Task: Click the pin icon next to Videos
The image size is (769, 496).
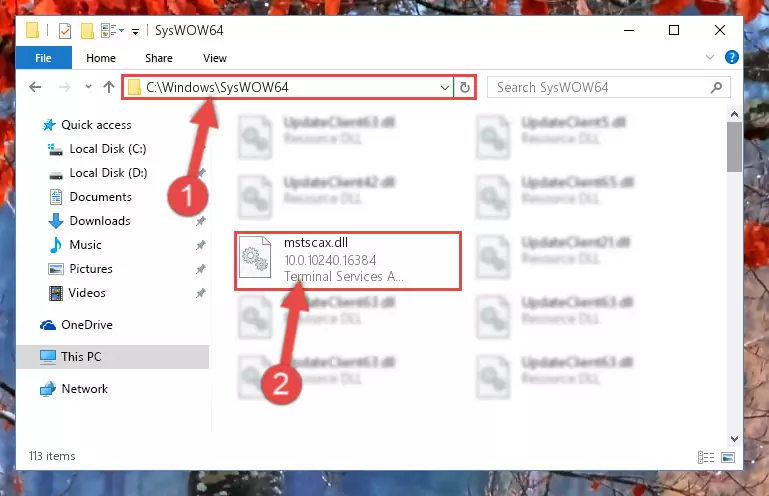Action: tap(200, 293)
